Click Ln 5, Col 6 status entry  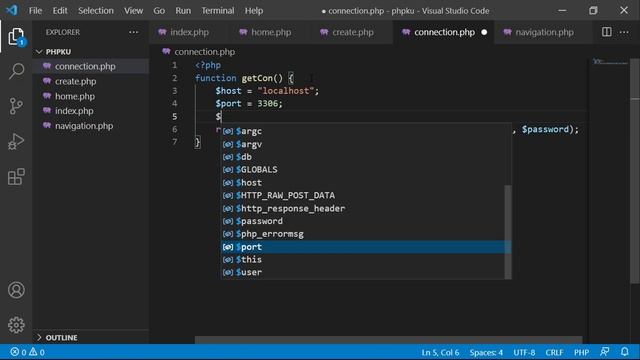(x=440, y=352)
